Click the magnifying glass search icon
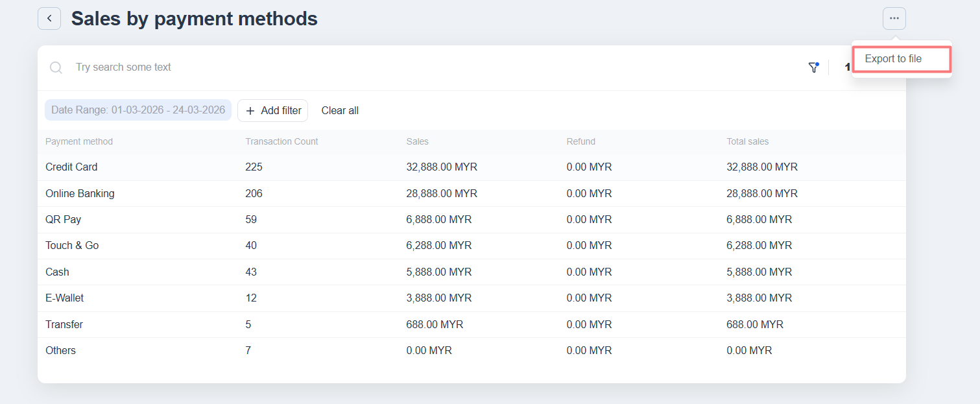The height and width of the screenshot is (404, 980). tap(56, 67)
